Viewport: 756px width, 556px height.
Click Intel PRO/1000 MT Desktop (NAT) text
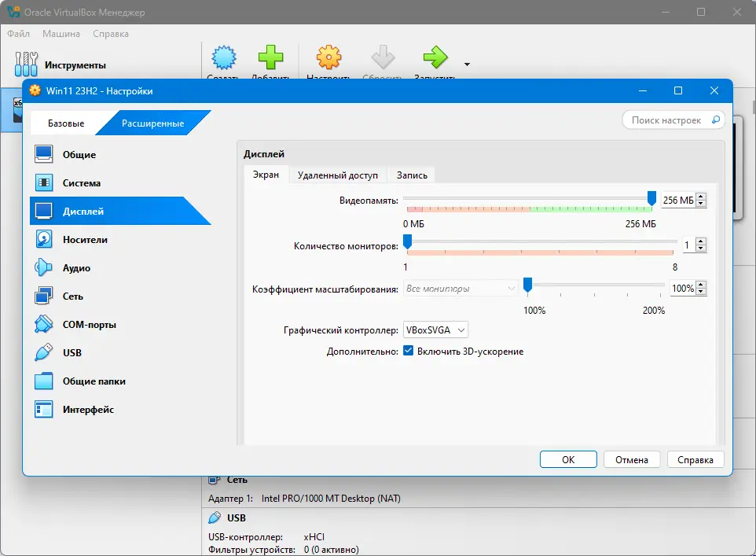[x=331, y=499]
